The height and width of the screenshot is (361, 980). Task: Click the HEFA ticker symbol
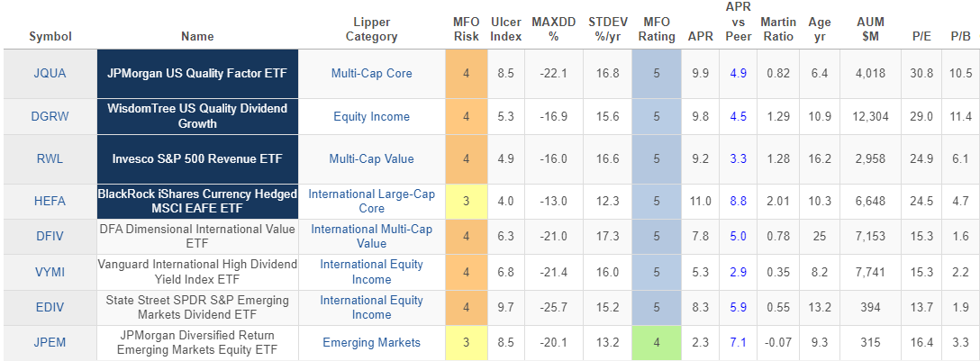(50, 201)
